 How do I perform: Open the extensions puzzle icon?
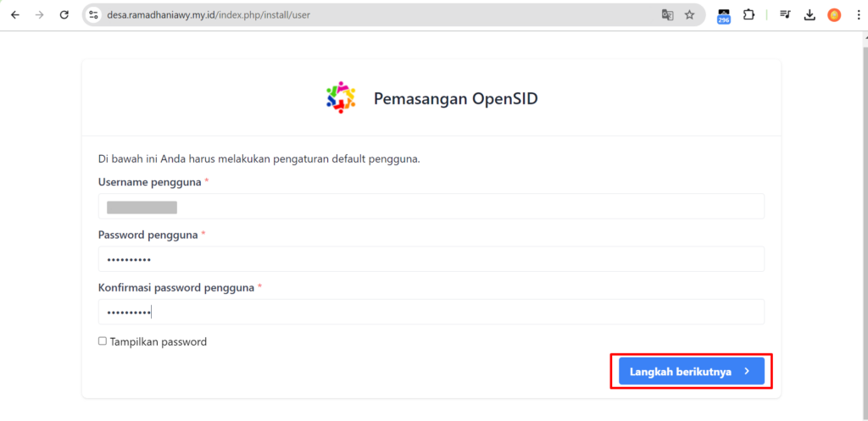pos(748,15)
